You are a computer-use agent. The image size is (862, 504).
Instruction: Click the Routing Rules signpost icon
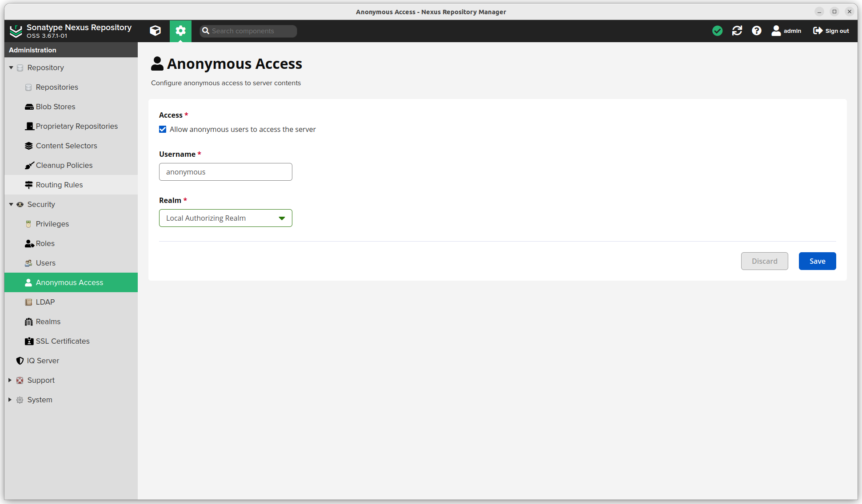[x=29, y=185]
